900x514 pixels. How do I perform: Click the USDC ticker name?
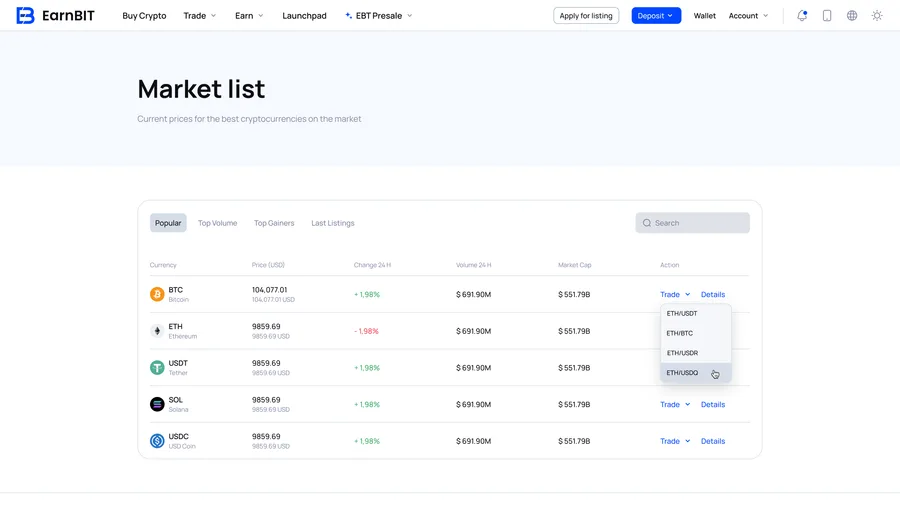[179, 437]
